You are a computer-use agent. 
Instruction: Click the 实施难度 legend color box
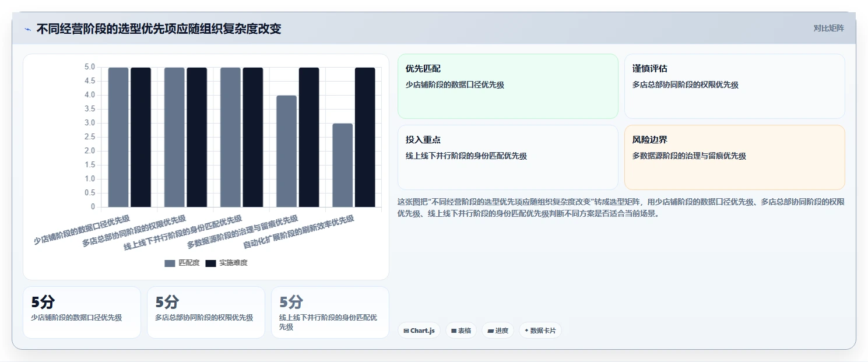pos(210,263)
